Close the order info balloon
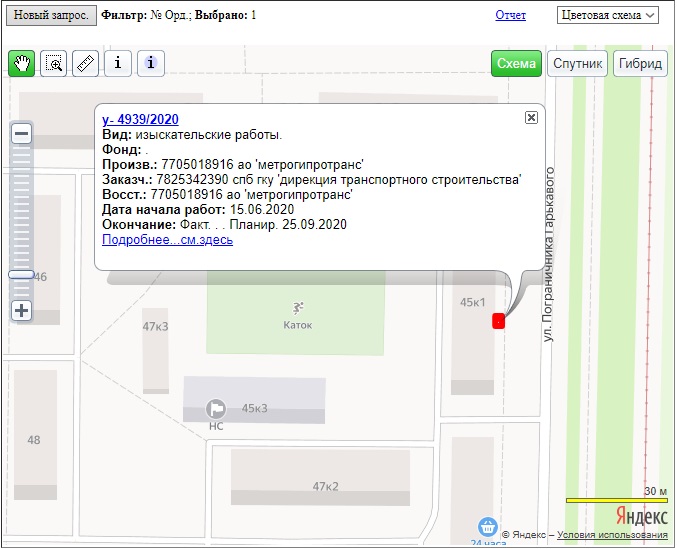The height and width of the screenshot is (549, 677). click(x=531, y=117)
